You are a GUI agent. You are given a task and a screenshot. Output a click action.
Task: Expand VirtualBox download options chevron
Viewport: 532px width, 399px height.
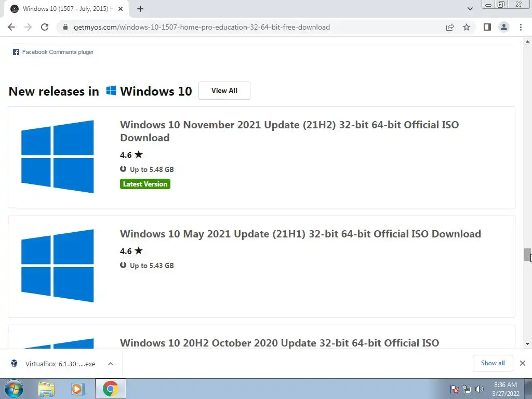[x=111, y=364]
